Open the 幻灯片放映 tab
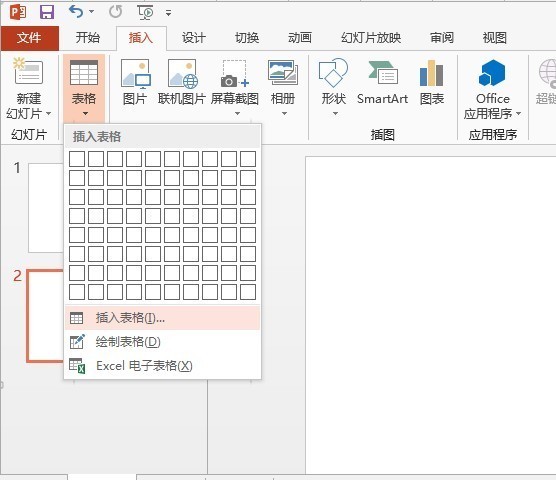The height and width of the screenshot is (480, 556). (371, 38)
